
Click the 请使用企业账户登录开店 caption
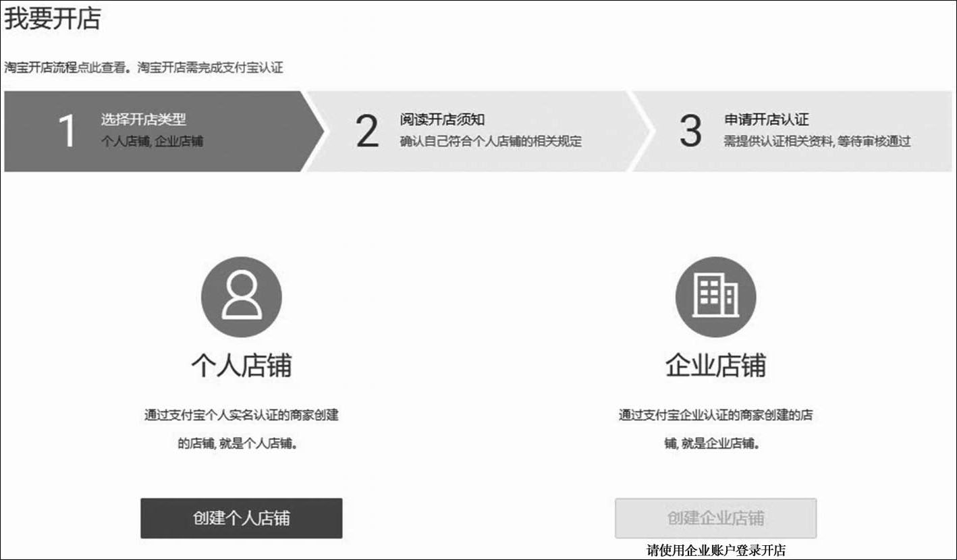[x=715, y=551]
